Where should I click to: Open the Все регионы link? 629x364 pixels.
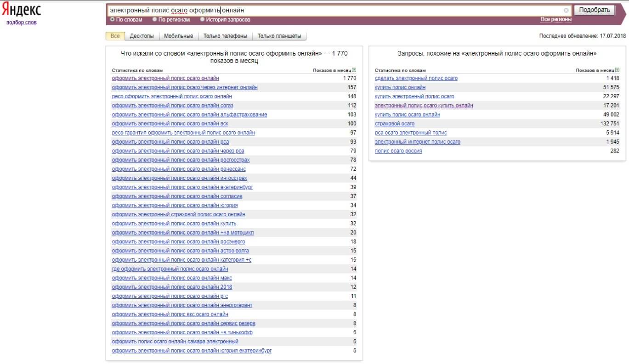pyautogui.click(x=556, y=19)
